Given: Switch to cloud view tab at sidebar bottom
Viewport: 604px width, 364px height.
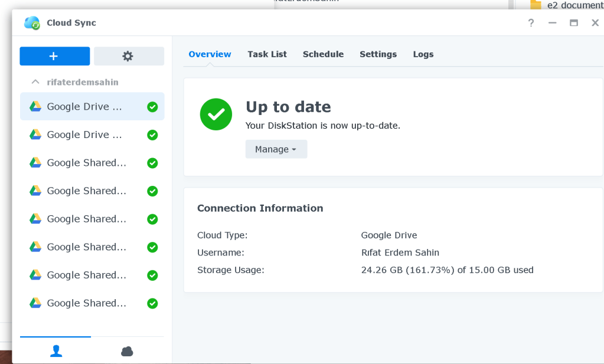Looking at the screenshot, I should tap(127, 351).
